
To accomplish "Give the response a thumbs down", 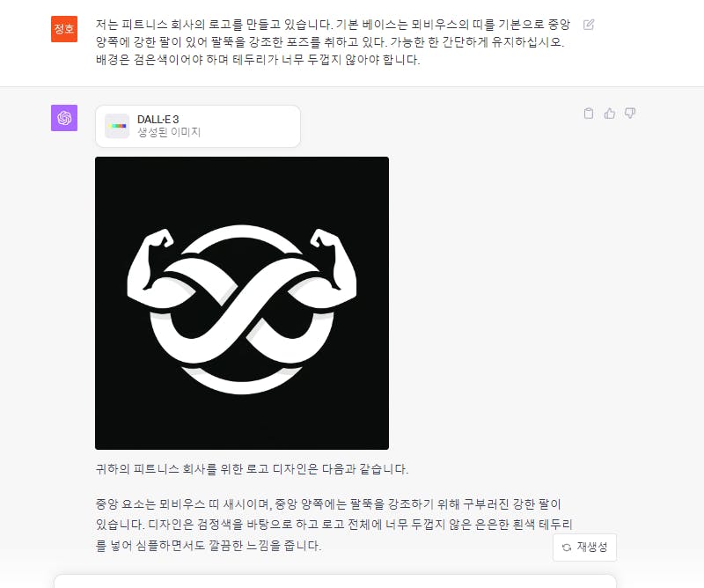I will point(630,114).
